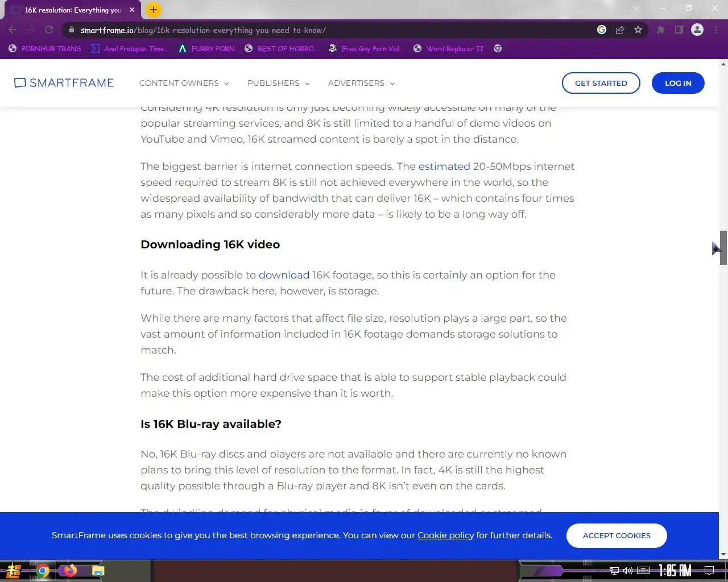
Task: Close the 16K resolution tab
Action: pyautogui.click(x=132, y=10)
